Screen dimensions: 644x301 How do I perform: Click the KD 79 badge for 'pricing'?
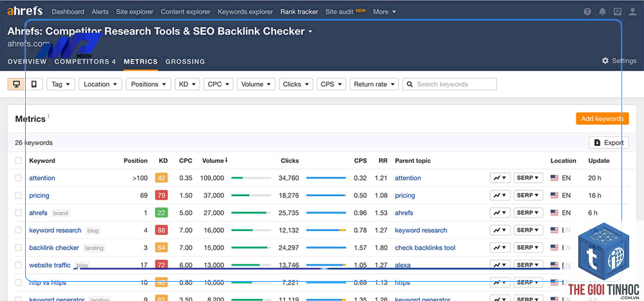[x=162, y=196]
